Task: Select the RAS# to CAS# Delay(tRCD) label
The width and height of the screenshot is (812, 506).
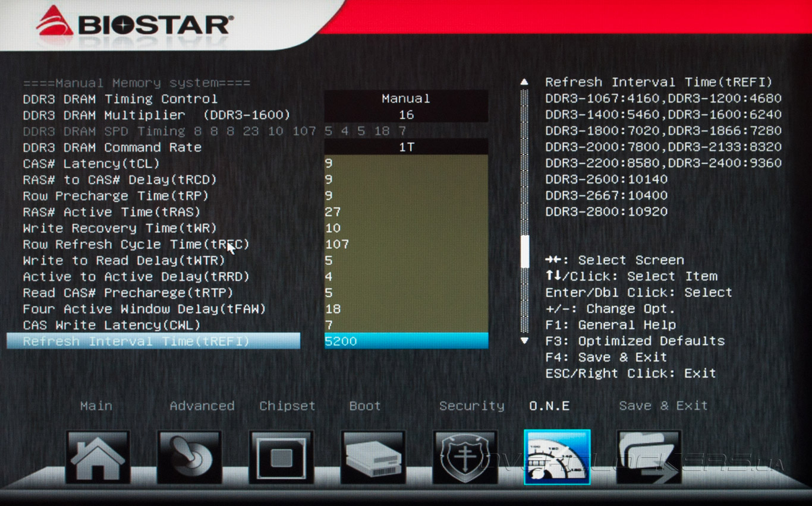Action: [120, 179]
